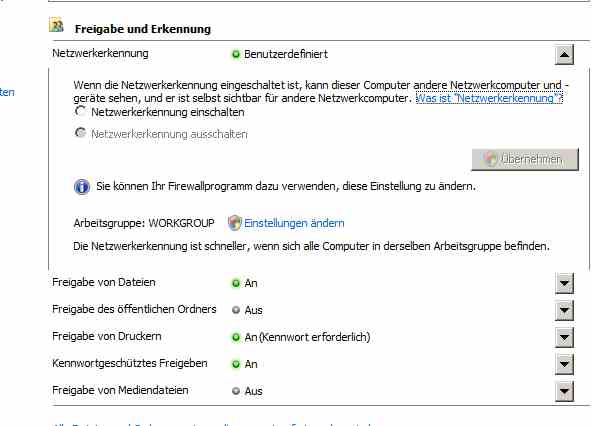
Task: Click green status indicator beside Benutzerdefiniert
Action: click(236, 54)
